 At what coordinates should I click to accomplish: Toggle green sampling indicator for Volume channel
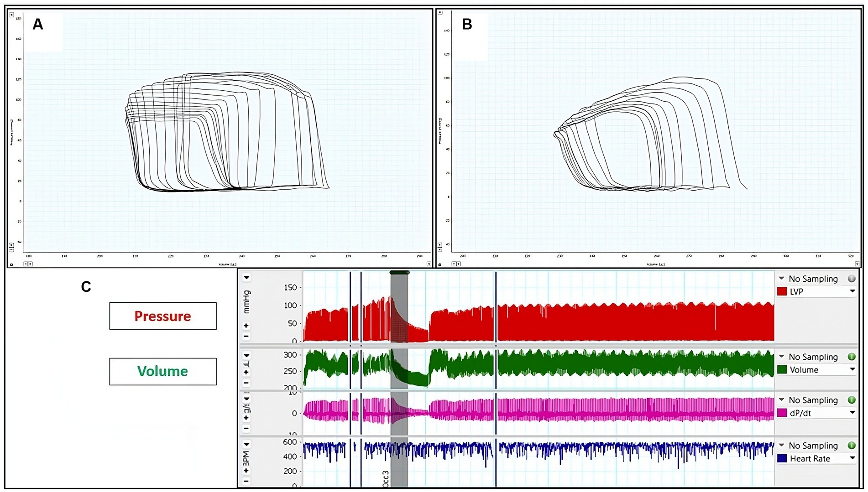[x=852, y=357]
